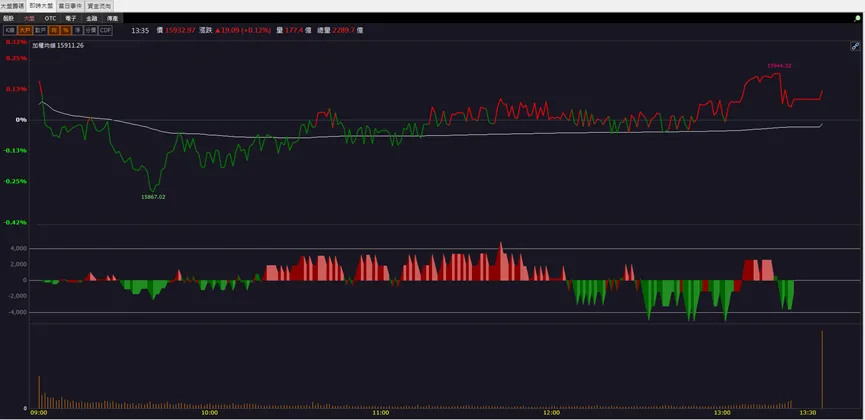Click the current price 15932.97 value
The image size is (865, 420).
(180, 30)
